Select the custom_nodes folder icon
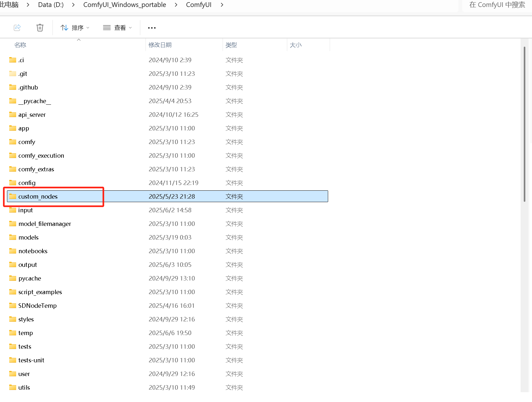532x402 pixels. 13,196
